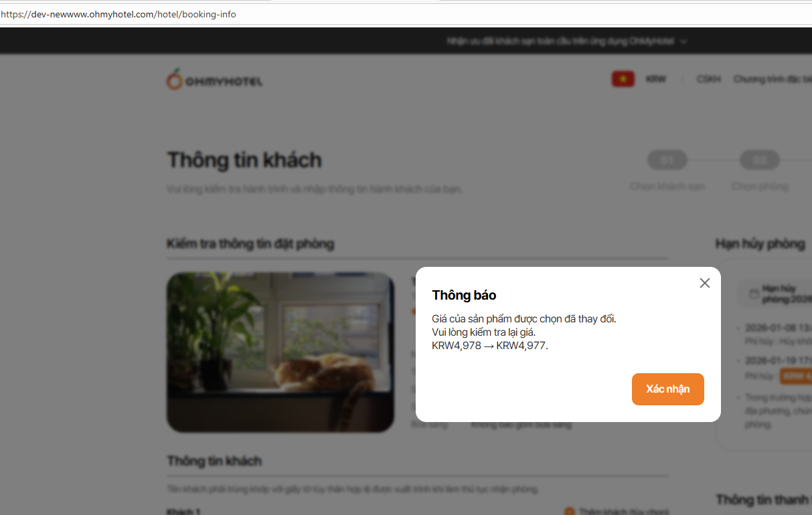This screenshot has height=515, width=812.
Task: Open the hotel room cat photo thumbnail
Action: pyautogui.click(x=280, y=352)
